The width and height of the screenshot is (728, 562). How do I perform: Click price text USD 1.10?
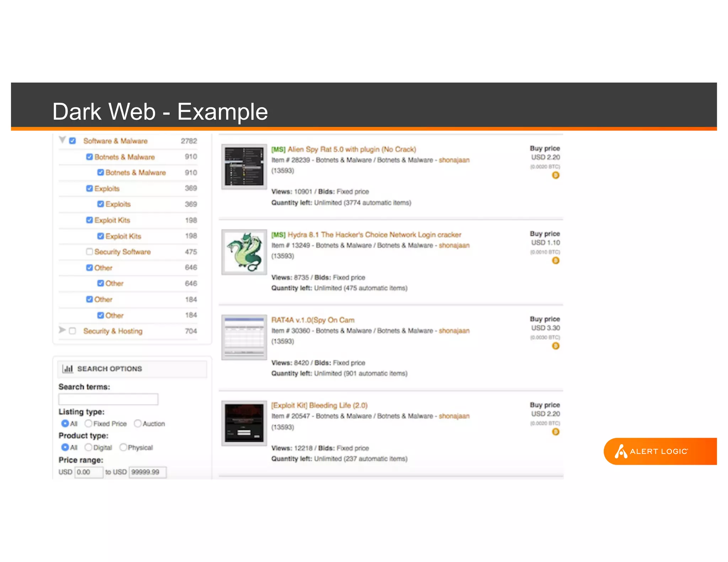(x=545, y=243)
